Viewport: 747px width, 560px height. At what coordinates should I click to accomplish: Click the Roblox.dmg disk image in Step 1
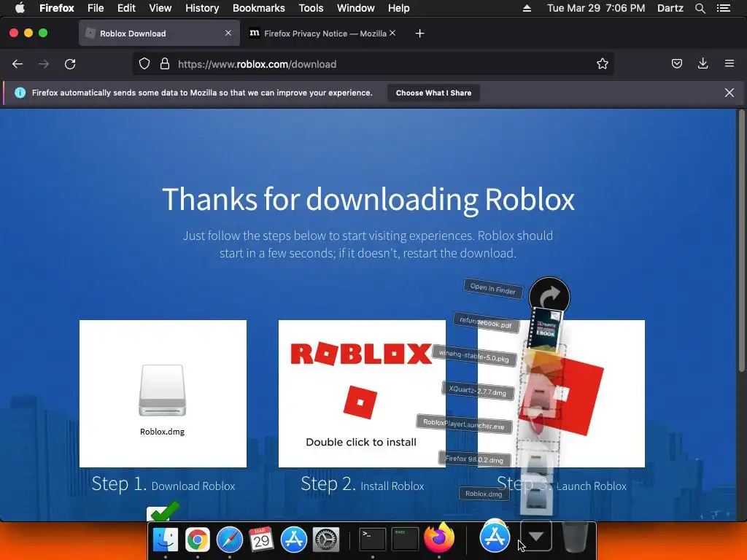(163, 392)
